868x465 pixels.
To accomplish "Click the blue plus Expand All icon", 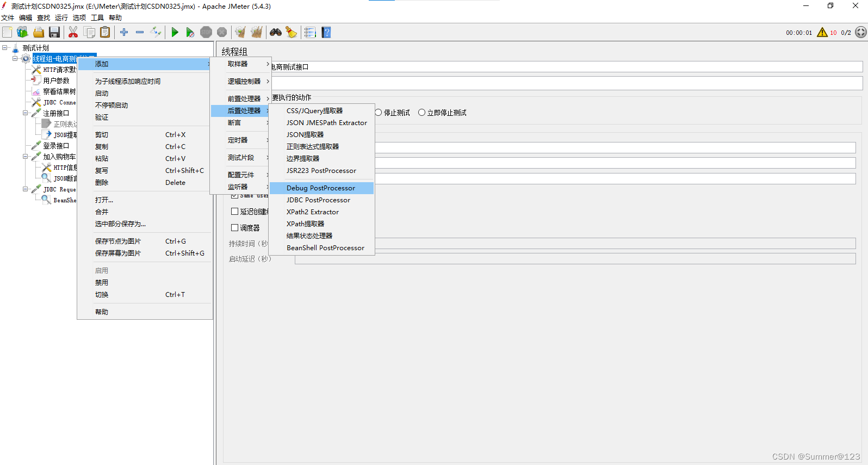I will pyautogui.click(x=124, y=32).
